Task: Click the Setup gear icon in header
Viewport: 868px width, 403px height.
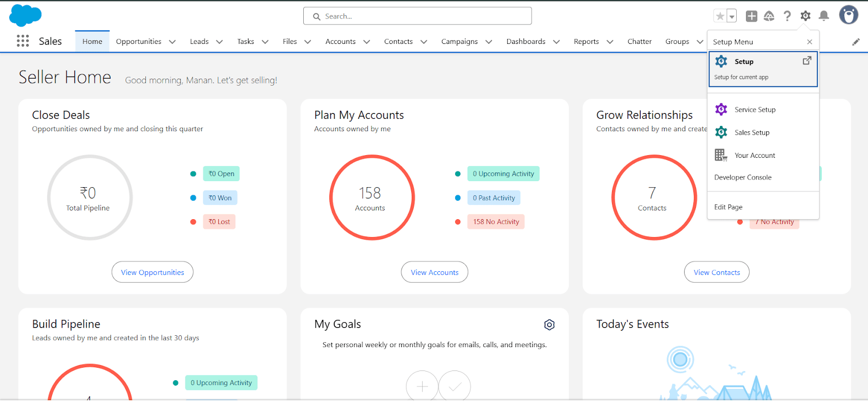Action: pyautogui.click(x=806, y=16)
